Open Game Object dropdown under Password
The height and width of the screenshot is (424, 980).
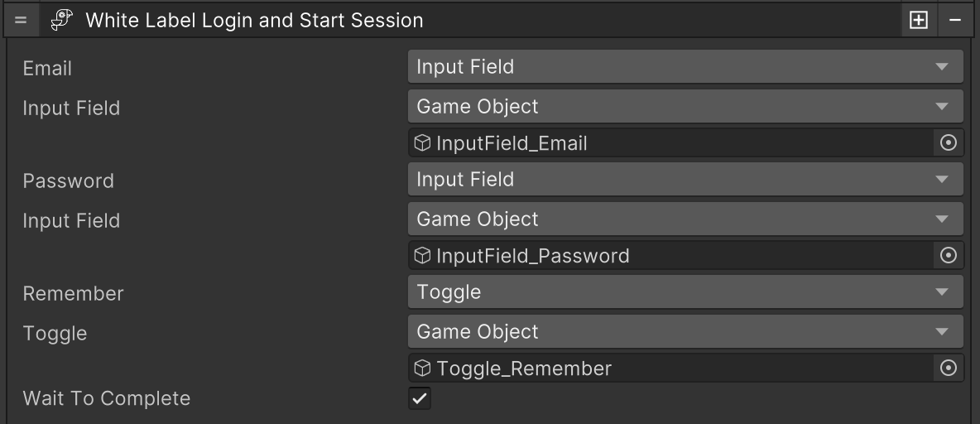685,219
